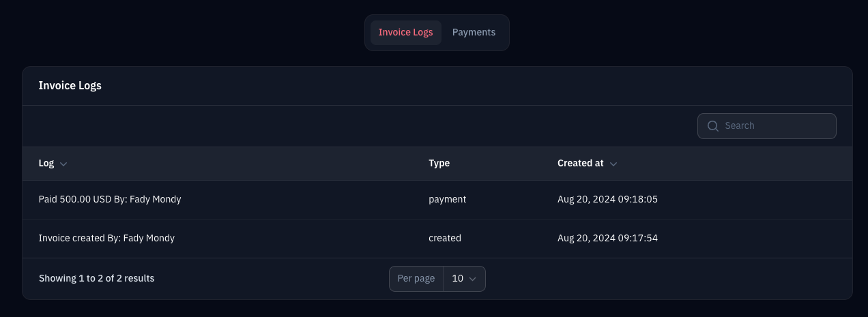This screenshot has height=317, width=868.
Task: Expand the 10 per page chevron
Action: [x=473, y=279]
